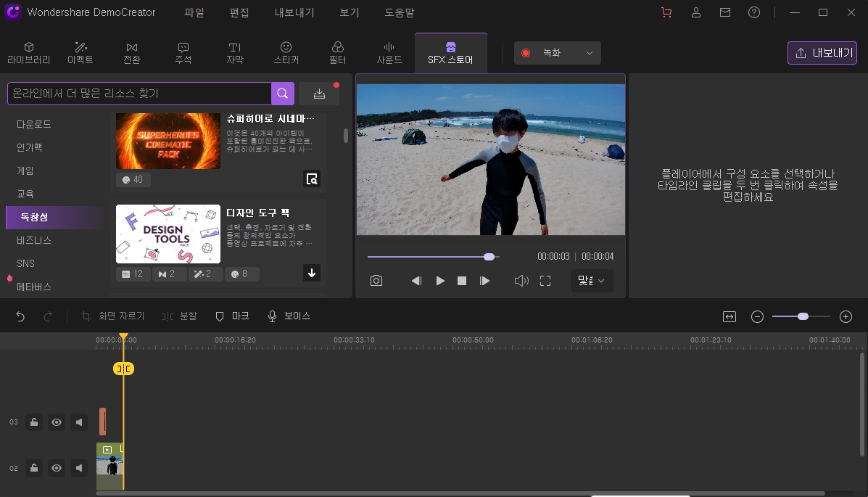Open the 이펙트 effects tab

coord(80,53)
